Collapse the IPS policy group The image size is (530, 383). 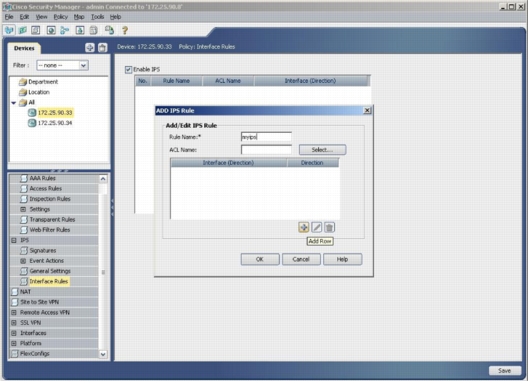tap(14, 241)
